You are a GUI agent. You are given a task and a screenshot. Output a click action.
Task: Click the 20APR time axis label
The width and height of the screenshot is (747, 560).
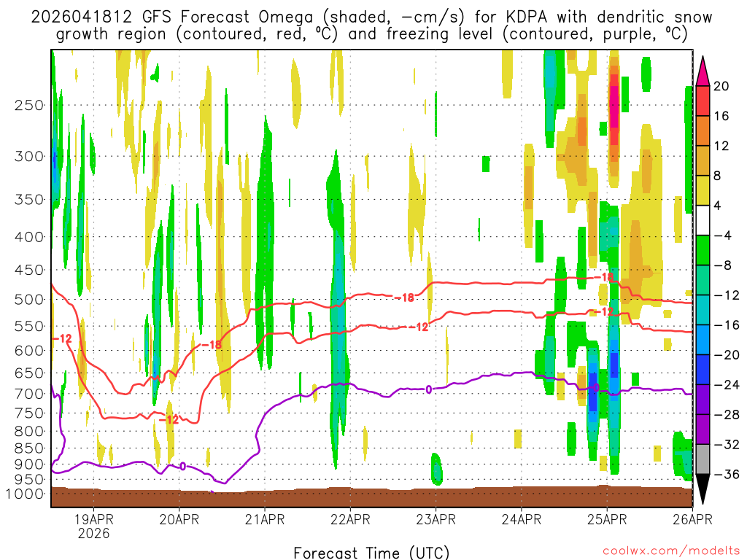[x=179, y=519]
